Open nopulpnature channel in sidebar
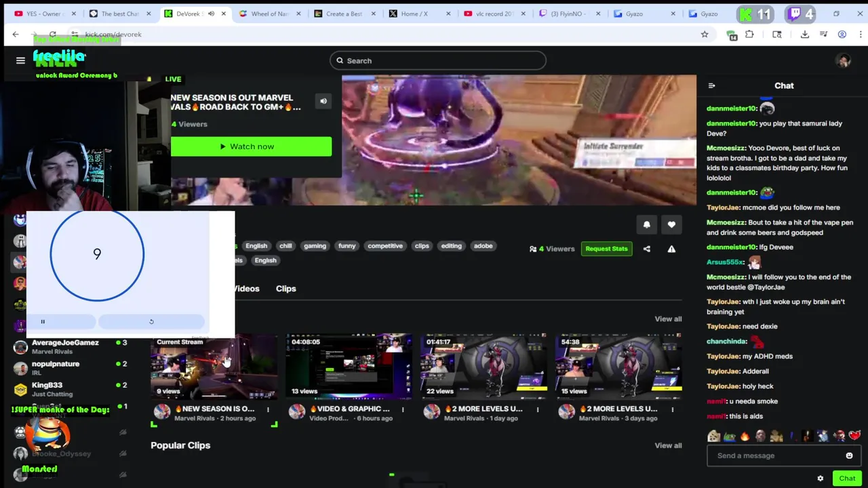 tap(71, 368)
